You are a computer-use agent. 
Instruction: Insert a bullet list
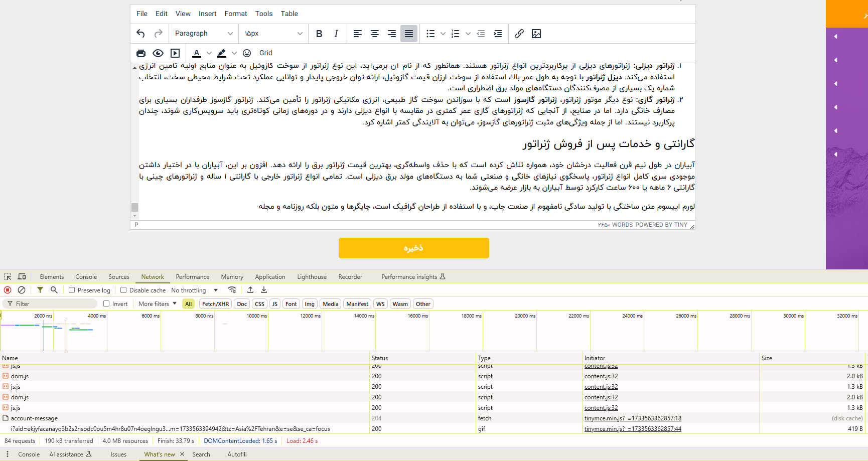(x=430, y=34)
